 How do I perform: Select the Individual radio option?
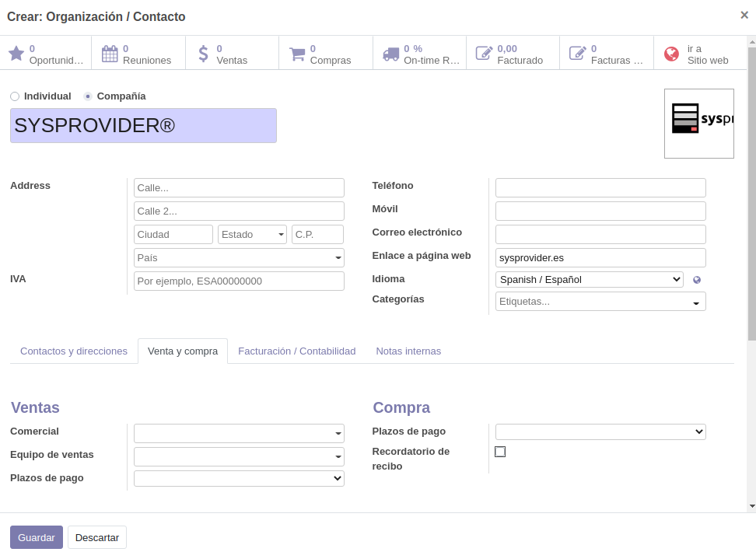click(15, 96)
